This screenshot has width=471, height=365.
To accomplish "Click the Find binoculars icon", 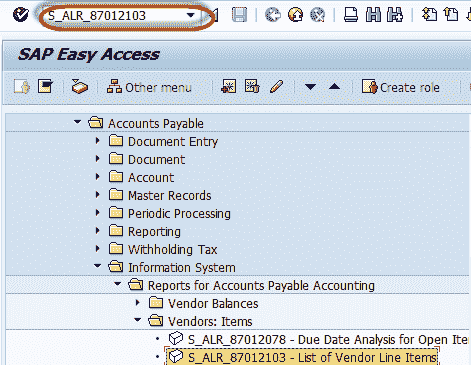I will (373, 15).
